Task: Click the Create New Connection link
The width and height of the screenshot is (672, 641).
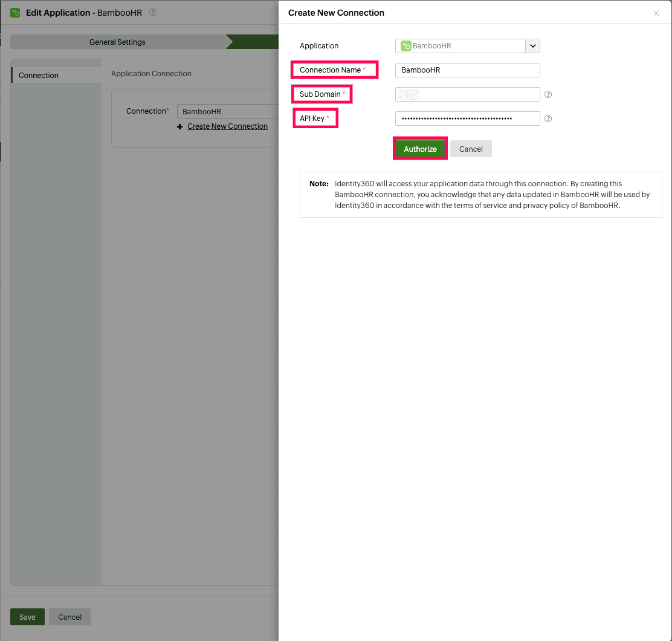Action: coord(227,126)
